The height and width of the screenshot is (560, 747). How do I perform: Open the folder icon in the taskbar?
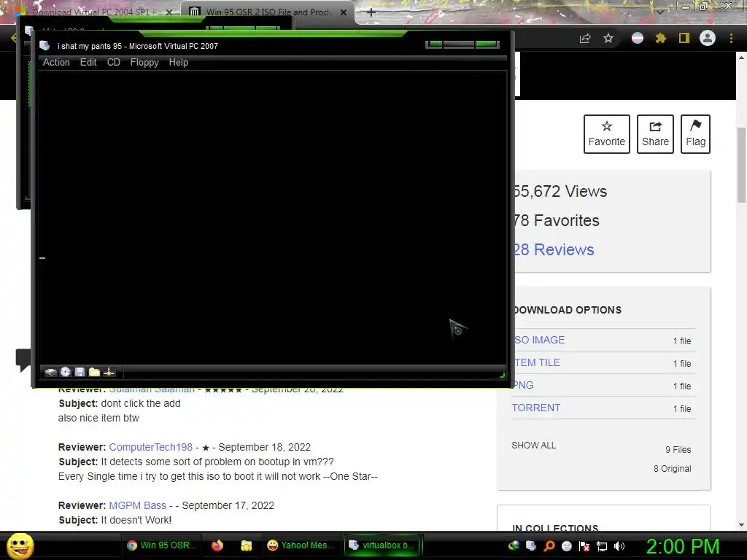[x=246, y=545]
